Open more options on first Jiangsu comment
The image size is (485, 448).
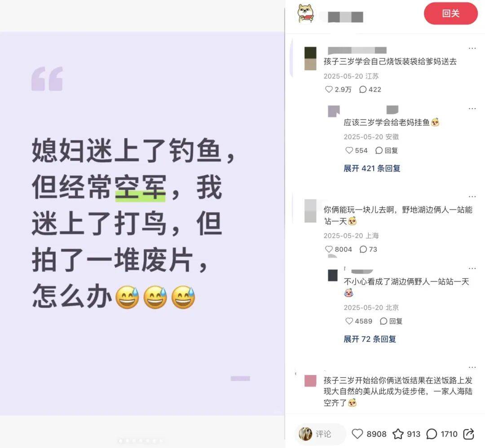[x=472, y=48]
